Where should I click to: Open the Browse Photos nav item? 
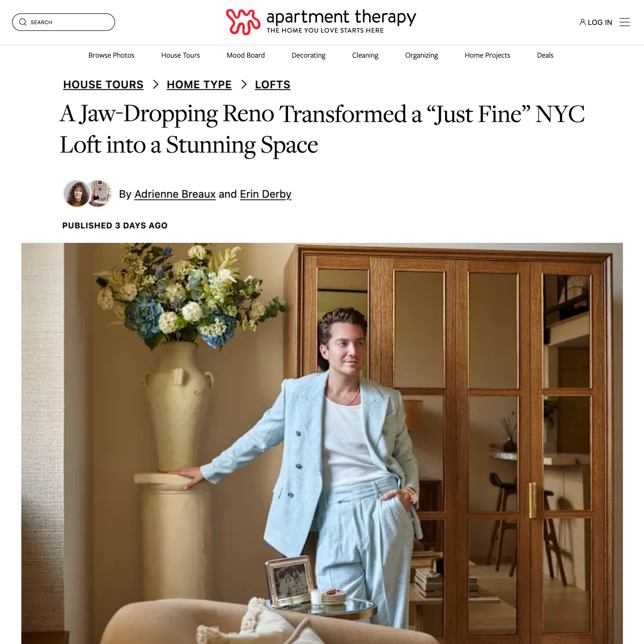tap(111, 55)
